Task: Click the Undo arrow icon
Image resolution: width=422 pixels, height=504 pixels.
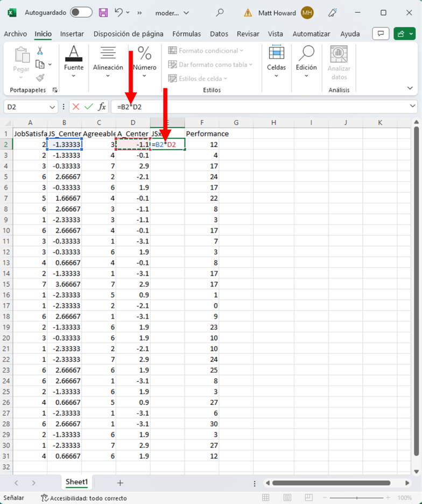Action: 119,12
